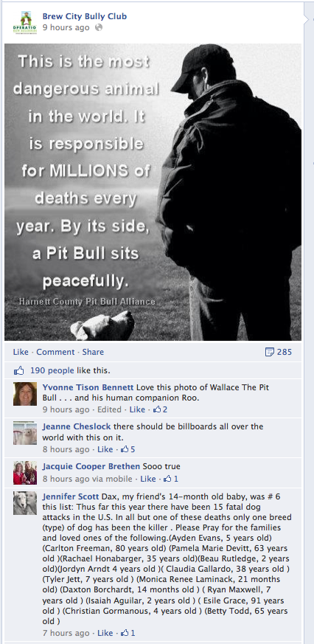
Task: View the 5 likes on Jeanne Cheslock's comment
Action: [128, 449]
